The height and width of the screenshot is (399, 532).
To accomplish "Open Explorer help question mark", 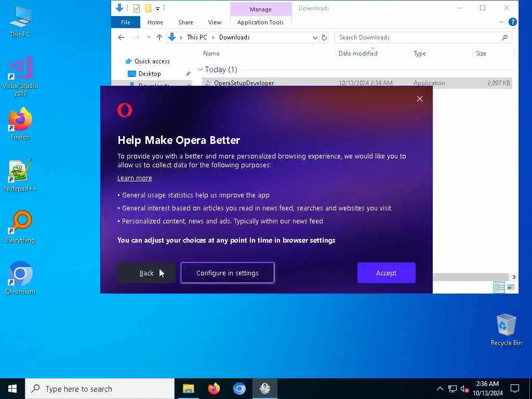I will 513,22.
